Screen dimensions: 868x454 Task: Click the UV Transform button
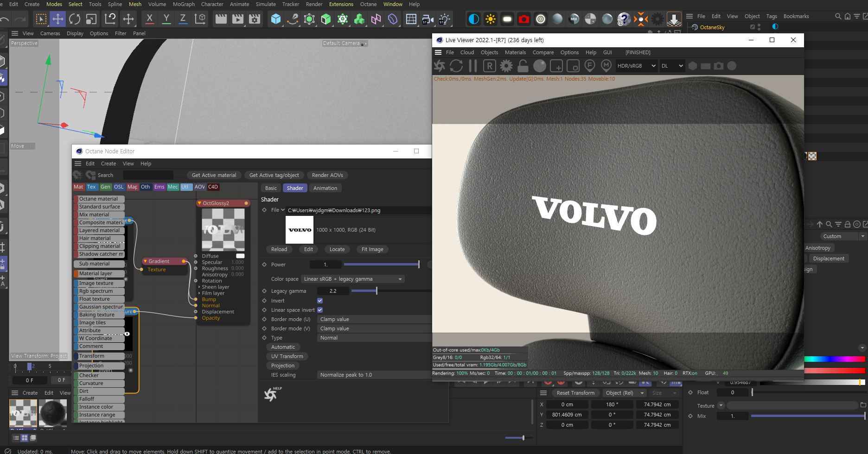coord(287,356)
